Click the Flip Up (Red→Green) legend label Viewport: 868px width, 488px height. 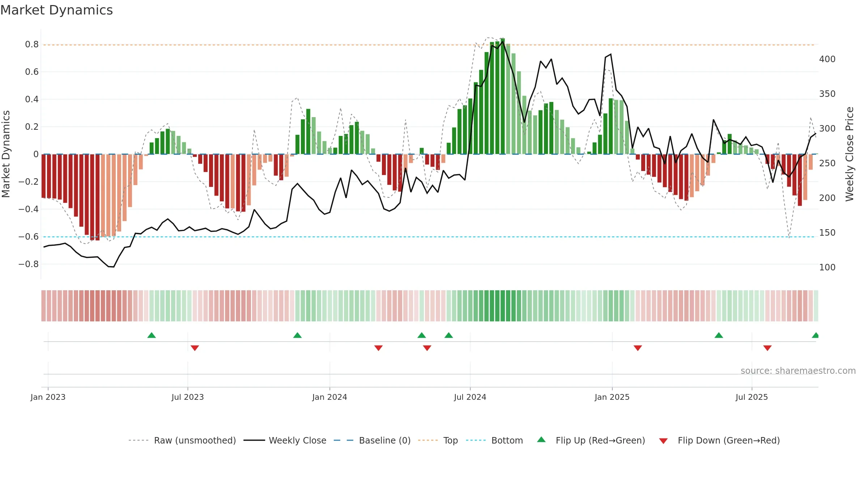600,440
